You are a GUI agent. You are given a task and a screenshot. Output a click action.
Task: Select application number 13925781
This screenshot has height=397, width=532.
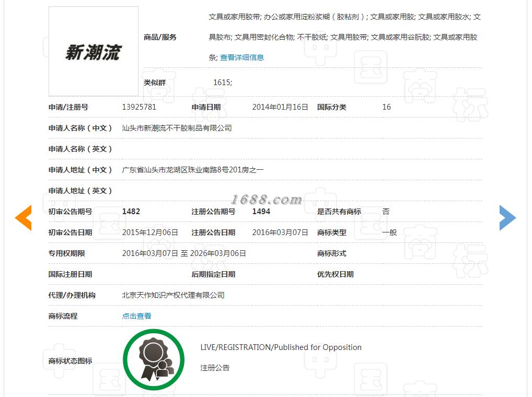(x=139, y=107)
